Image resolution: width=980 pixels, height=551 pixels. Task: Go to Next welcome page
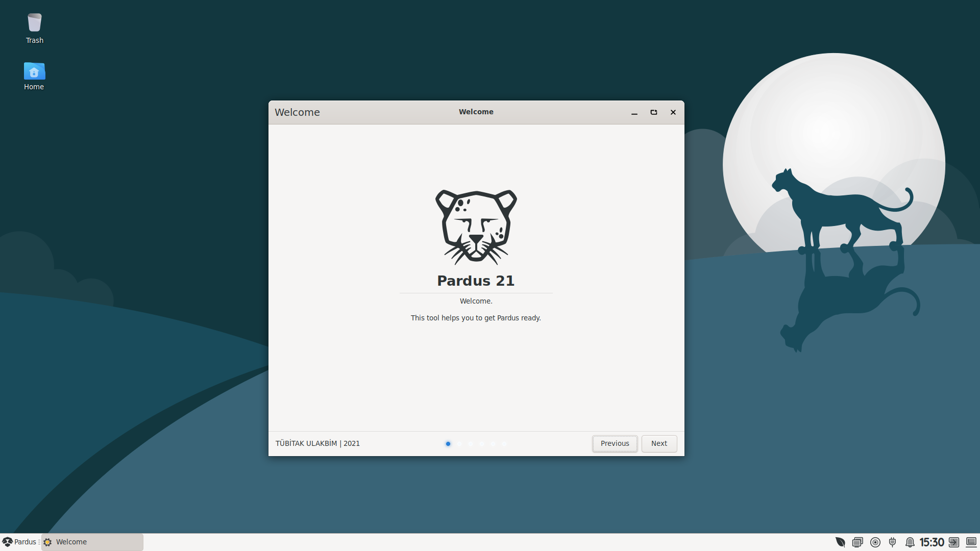click(x=659, y=443)
